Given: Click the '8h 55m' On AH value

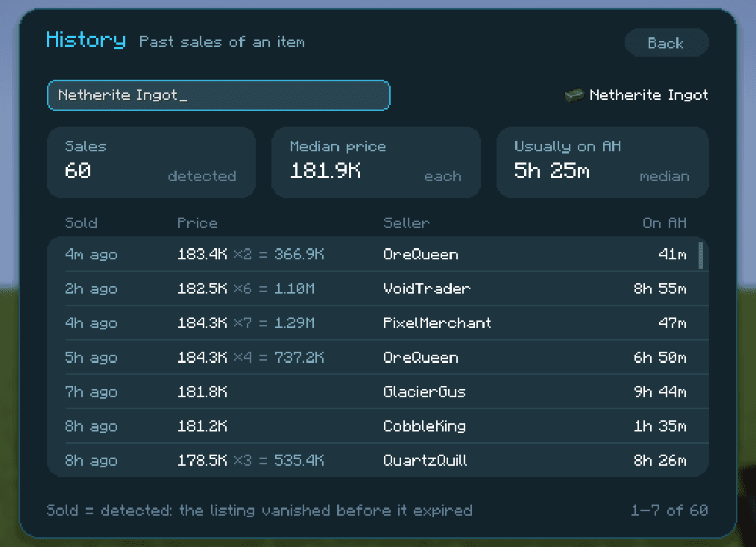Looking at the screenshot, I should 660,288.
